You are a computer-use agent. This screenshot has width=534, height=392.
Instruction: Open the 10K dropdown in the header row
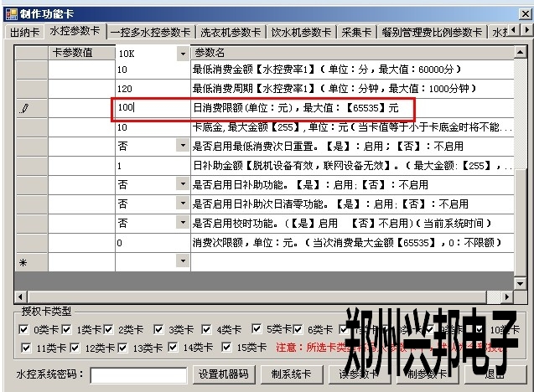pyautogui.click(x=183, y=54)
